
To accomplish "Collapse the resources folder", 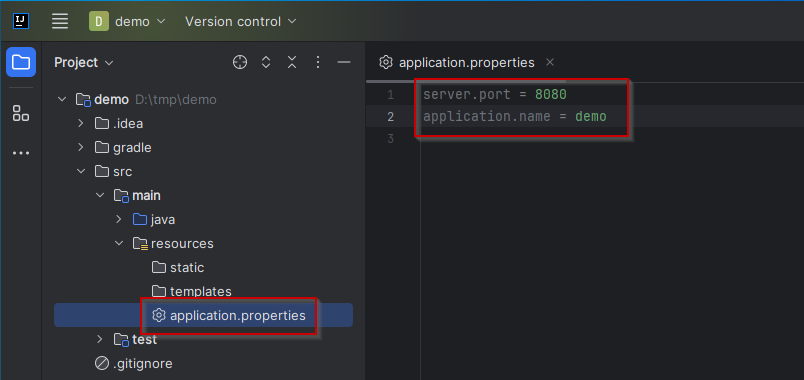I will pyautogui.click(x=119, y=243).
